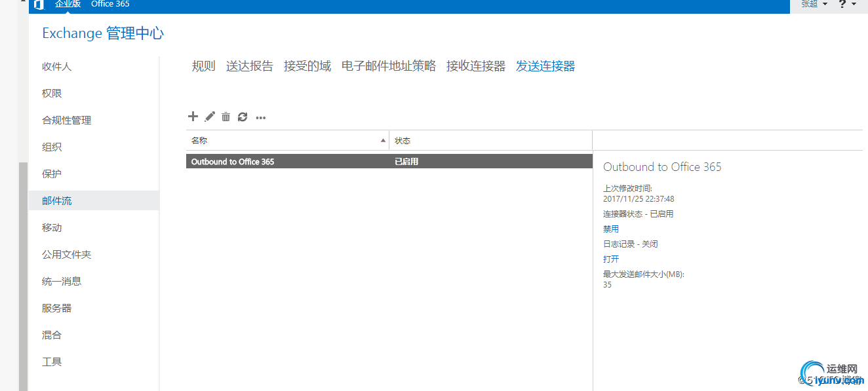Open 合规性管理 in the sidebar
This screenshot has width=868, height=391.
[x=67, y=121]
